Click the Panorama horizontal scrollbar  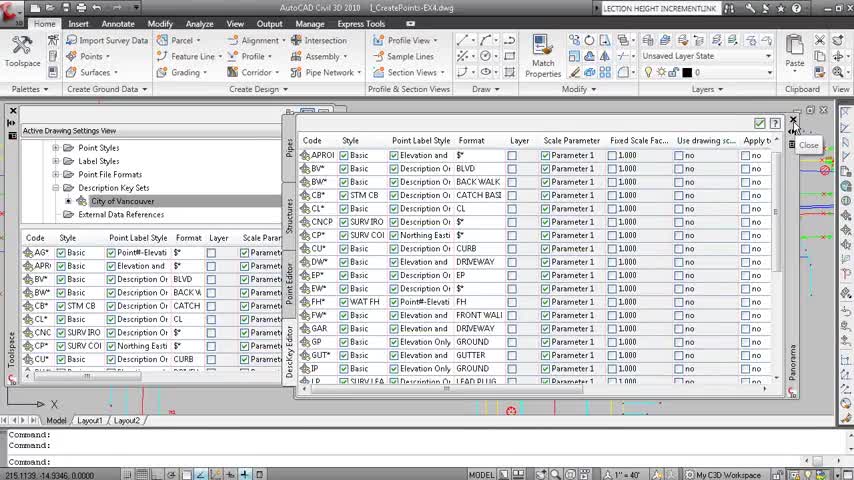click(x=447, y=389)
